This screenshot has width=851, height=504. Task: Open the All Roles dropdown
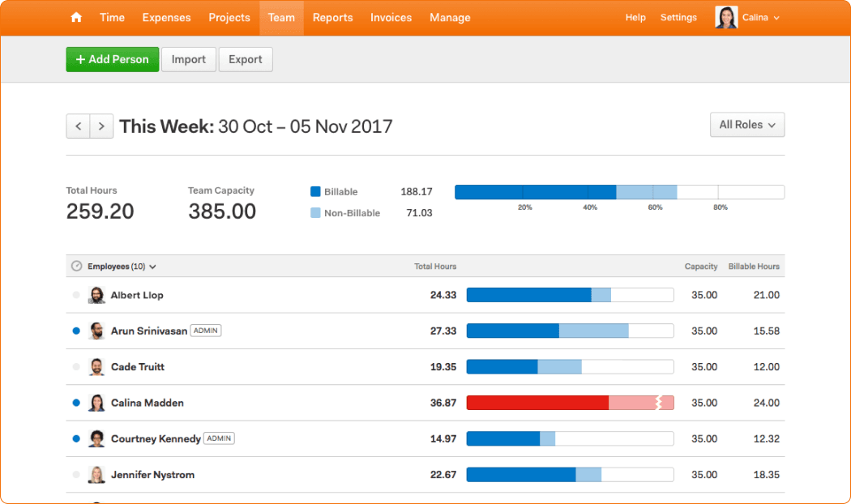pyautogui.click(x=746, y=125)
